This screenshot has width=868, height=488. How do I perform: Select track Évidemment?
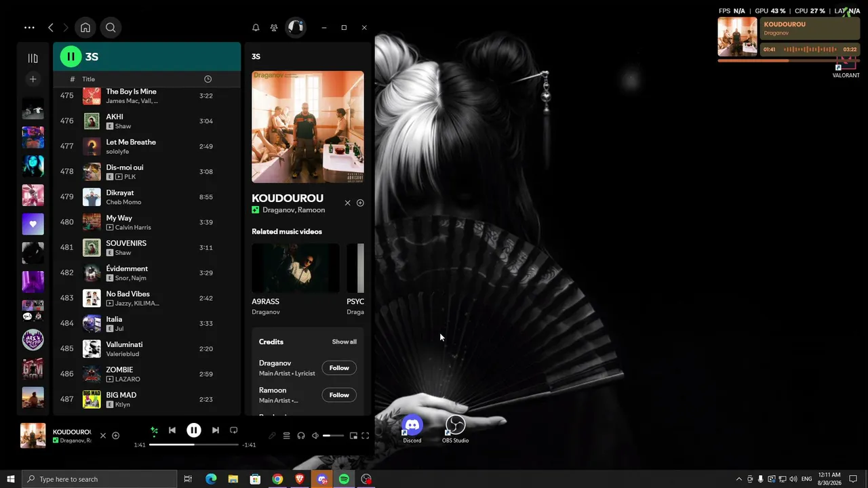point(147,273)
